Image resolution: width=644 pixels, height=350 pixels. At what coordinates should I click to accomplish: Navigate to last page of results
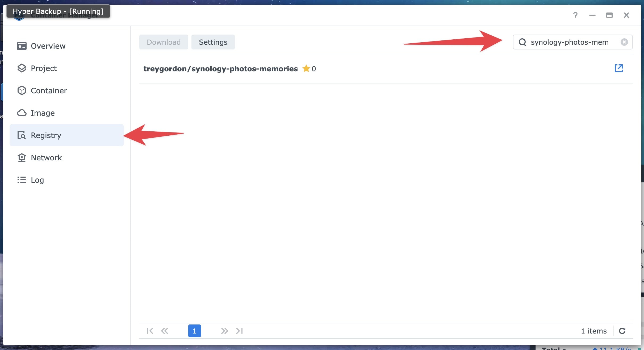[240, 331]
